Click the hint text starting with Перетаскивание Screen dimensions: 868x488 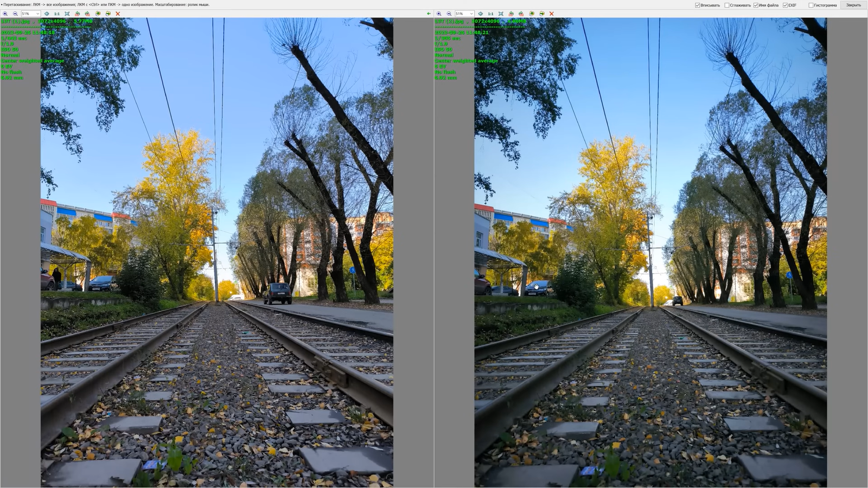(105, 5)
